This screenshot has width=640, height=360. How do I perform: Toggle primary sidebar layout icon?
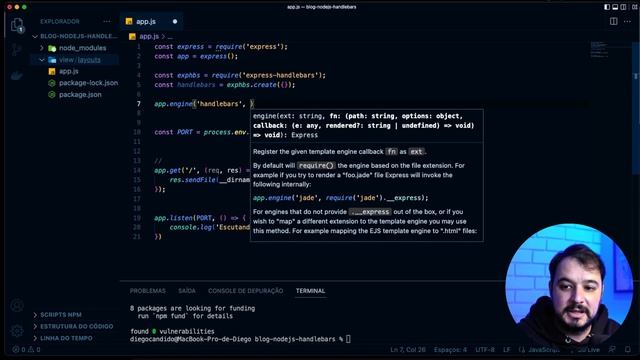(x=607, y=7)
